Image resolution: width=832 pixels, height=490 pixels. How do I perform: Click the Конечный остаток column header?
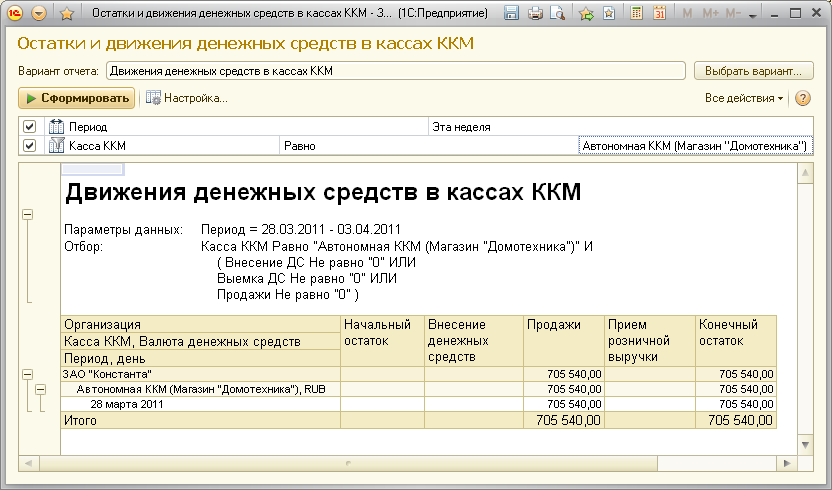736,341
